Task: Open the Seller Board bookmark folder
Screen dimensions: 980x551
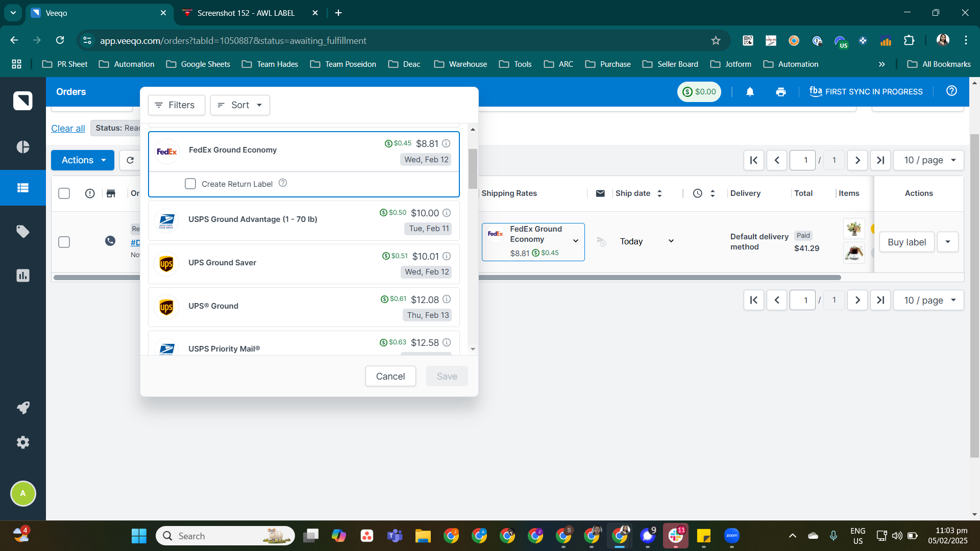Action: coord(671,64)
